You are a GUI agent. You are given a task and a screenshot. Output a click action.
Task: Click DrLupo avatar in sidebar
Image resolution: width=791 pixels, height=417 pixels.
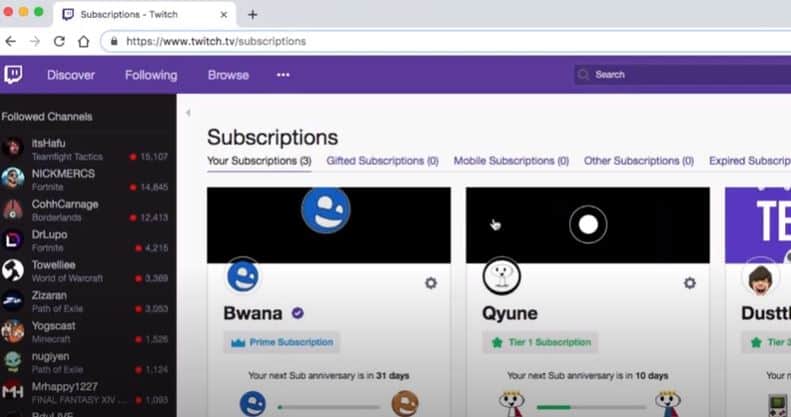point(13,240)
